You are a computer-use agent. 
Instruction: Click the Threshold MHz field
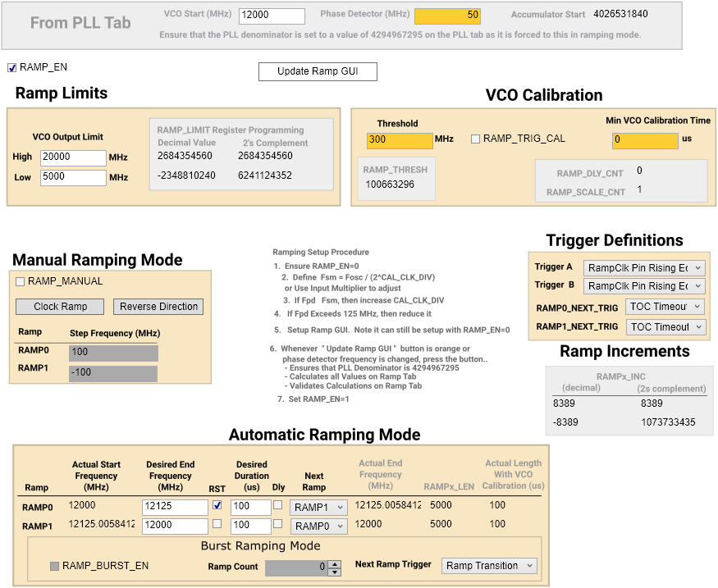tap(400, 140)
